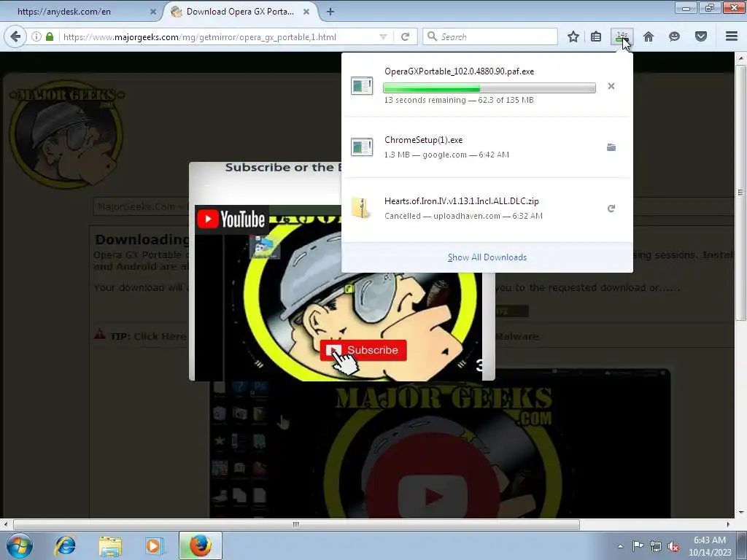Click OperaGXPortable_102.0.4880.90.paf.exe file name
Viewport: 747px width, 560px height.
tap(460, 71)
